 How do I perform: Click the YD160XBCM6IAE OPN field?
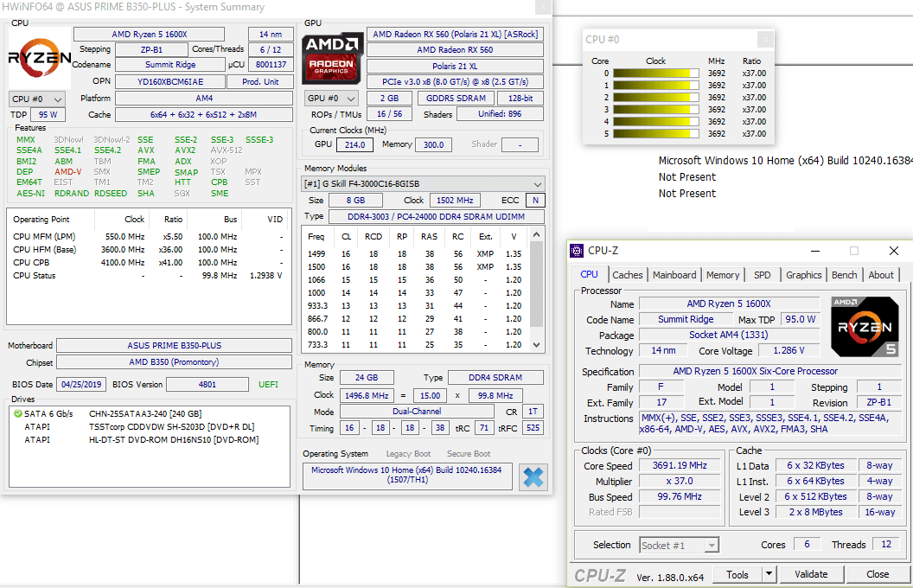point(170,81)
